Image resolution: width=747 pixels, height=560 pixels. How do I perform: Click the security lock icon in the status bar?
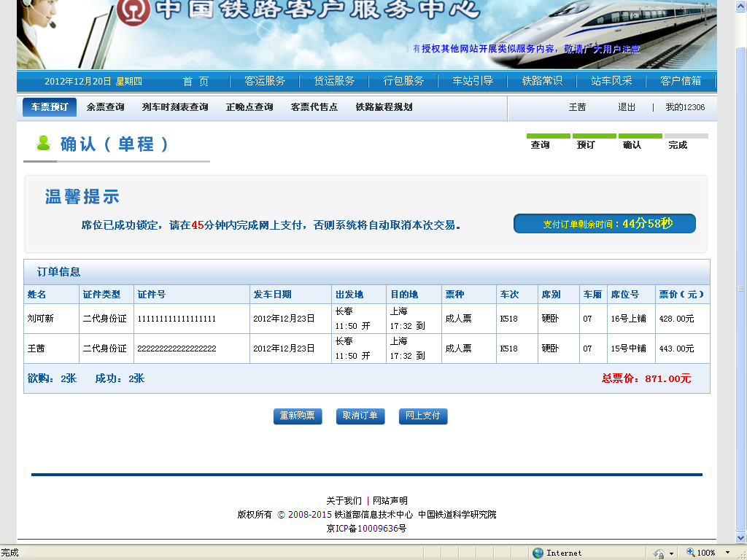pos(659,553)
